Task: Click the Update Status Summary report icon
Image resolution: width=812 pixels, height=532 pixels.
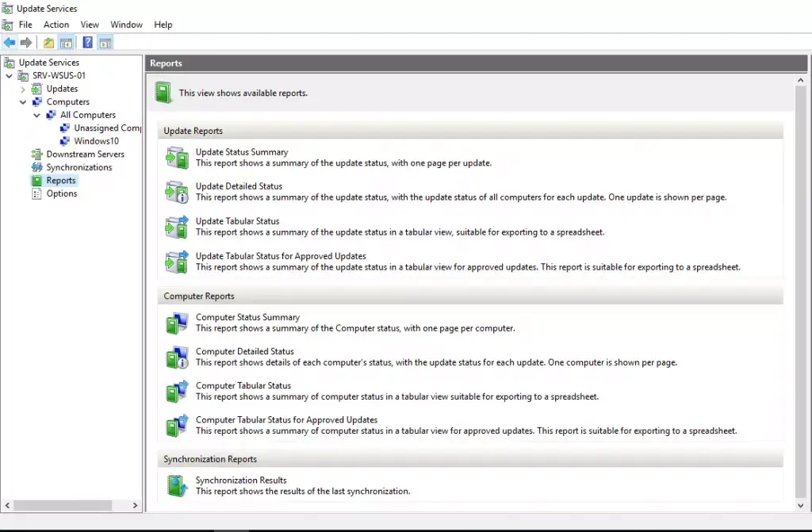Action: (176, 158)
